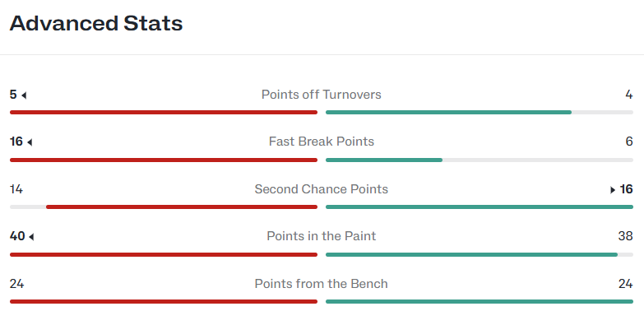Click the left arrow next to 16 Fast Break

pyautogui.click(x=30, y=142)
